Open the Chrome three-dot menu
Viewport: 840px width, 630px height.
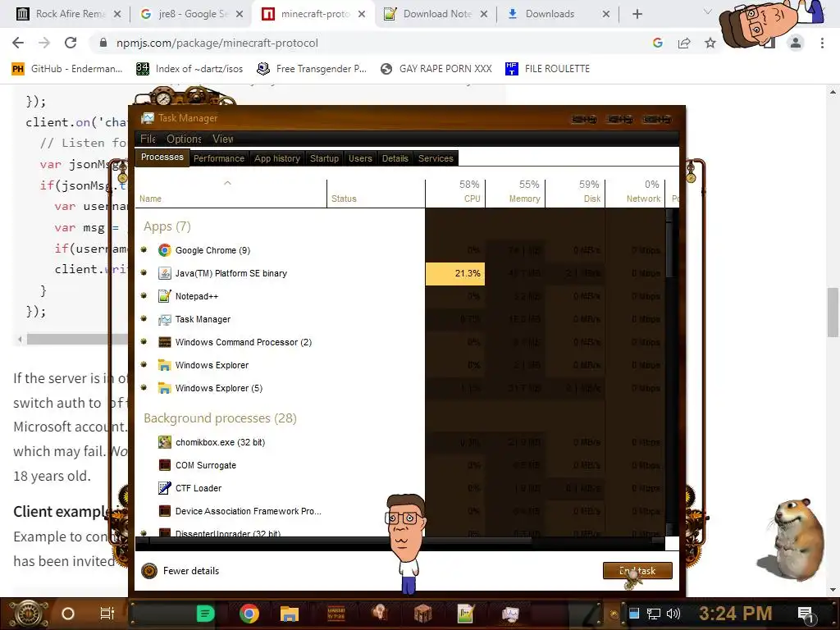[822, 43]
